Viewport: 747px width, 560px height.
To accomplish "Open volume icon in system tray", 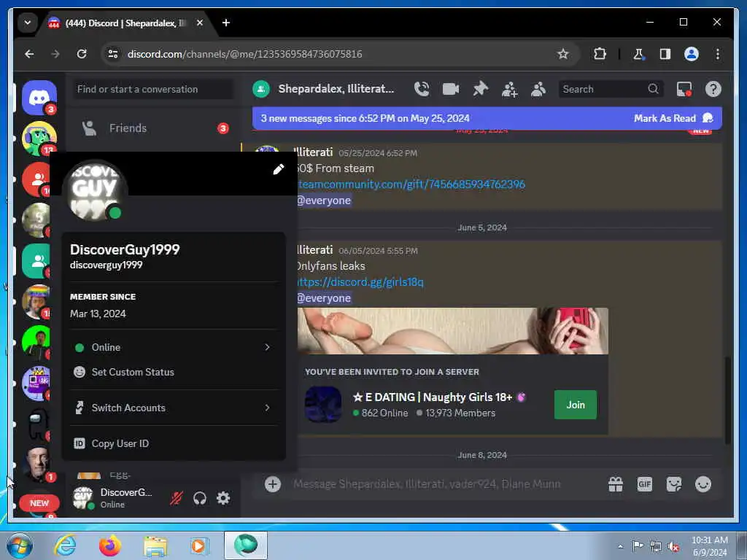I will point(673,546).
